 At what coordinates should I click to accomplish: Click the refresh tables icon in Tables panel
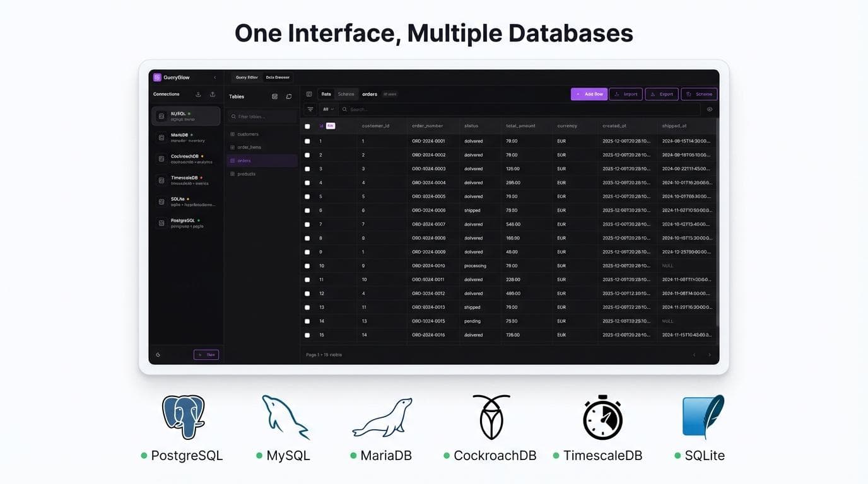pos(288,96)
